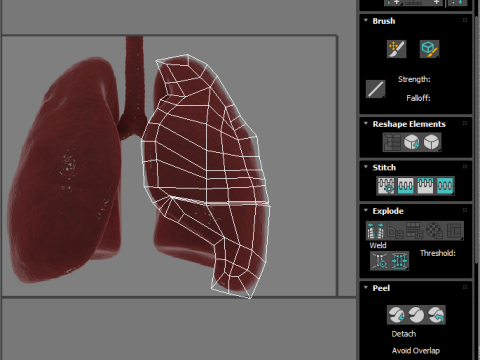
Task: Click the Weld Selected icon
Action: tap(399, 261)
